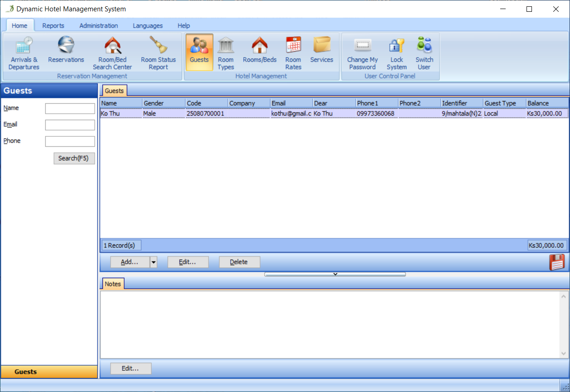570x392 pixels.
Task: Collapse the notes panel splitter arrow
Action: [x=335, y=274]
